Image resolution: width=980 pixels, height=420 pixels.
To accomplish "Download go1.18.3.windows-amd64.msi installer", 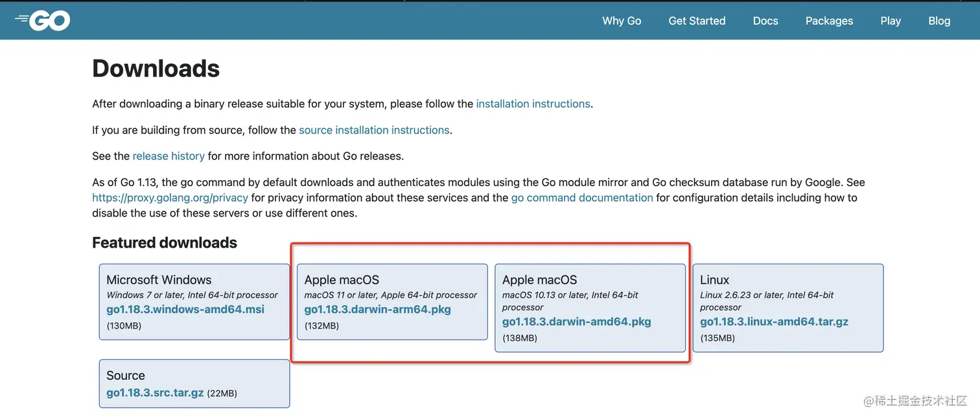I will click(x=185, y=309).
